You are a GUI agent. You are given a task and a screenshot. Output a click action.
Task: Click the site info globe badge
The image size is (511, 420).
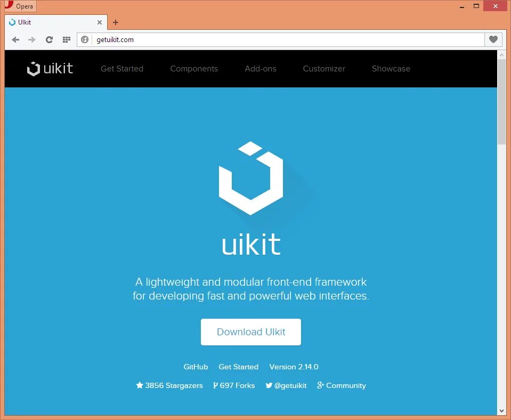click(85, 40)
